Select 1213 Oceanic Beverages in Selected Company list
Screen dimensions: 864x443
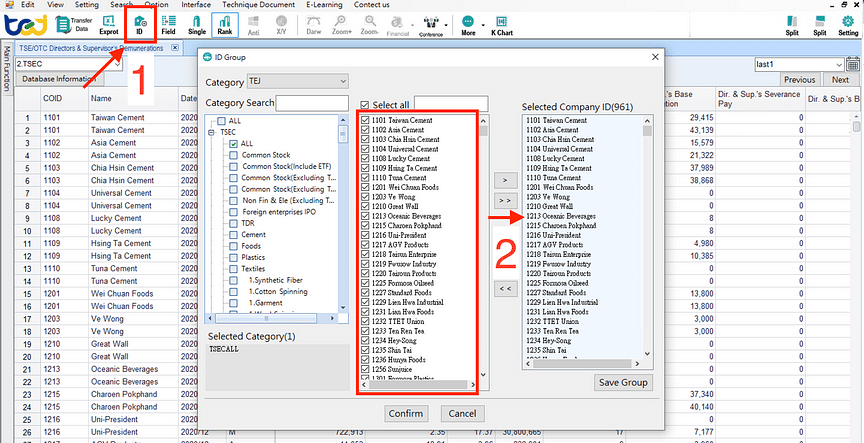(561, 216)
